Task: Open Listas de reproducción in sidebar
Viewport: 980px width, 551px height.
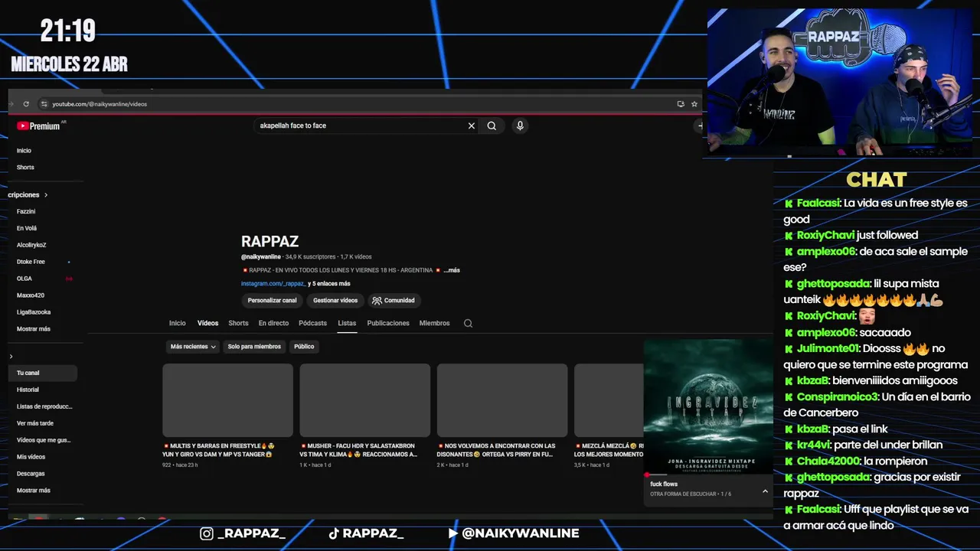Action: point(44,407)
